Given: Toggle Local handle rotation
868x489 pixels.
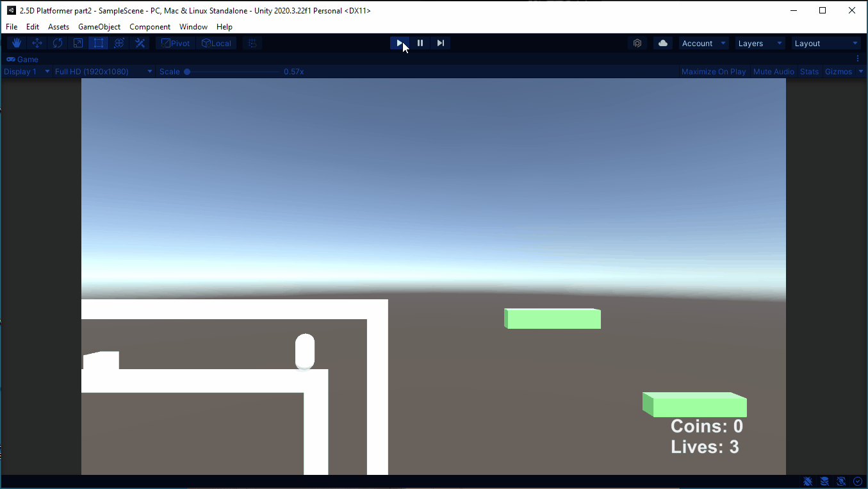Looking at the screenshot, I should [217, 43].
